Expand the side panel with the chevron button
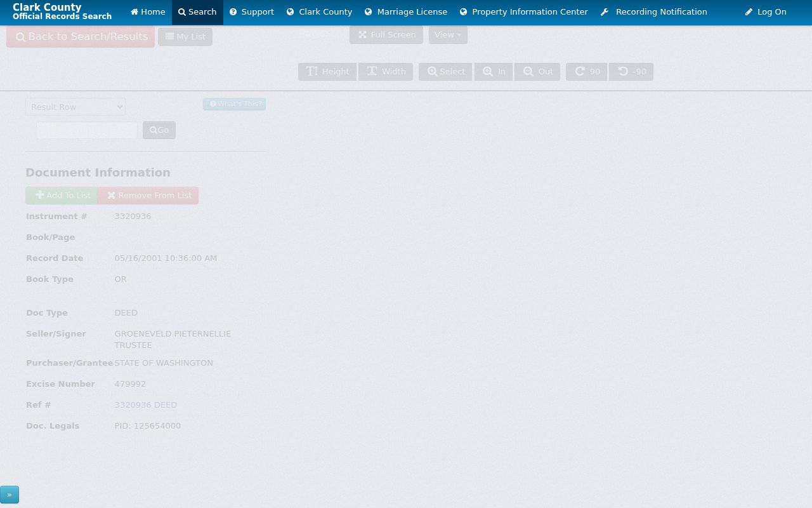The height and width of the screenshot is (508, 812). click(x=10, y=495)
